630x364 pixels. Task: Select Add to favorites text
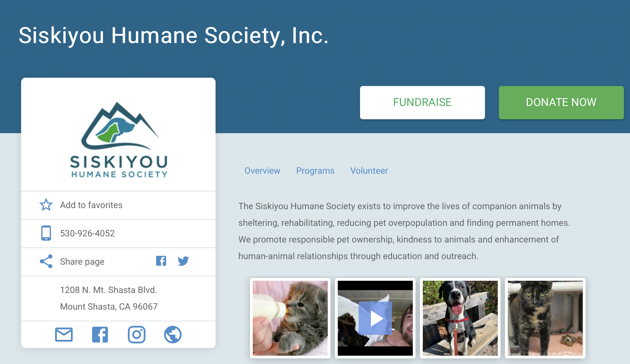(91, 205)
